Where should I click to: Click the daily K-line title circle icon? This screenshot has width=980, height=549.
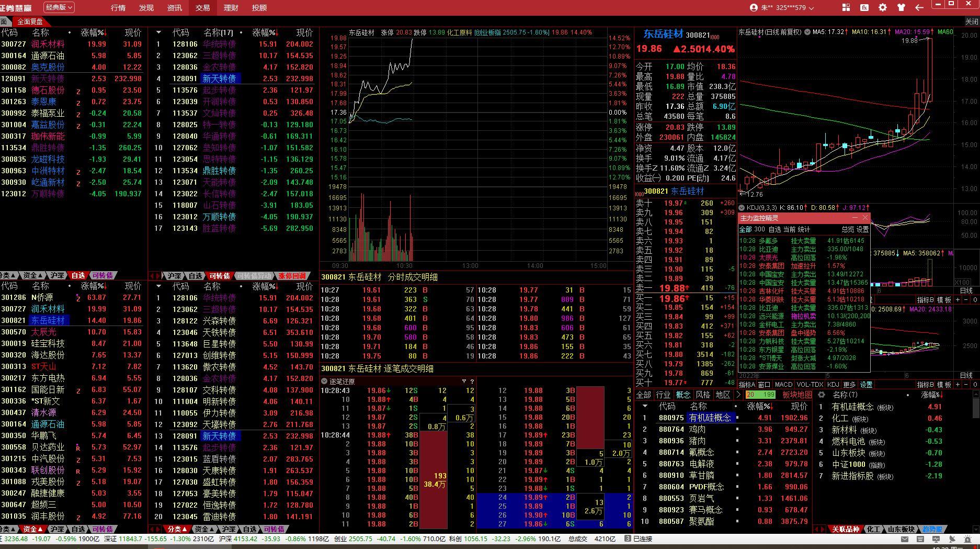coord(807,32)
